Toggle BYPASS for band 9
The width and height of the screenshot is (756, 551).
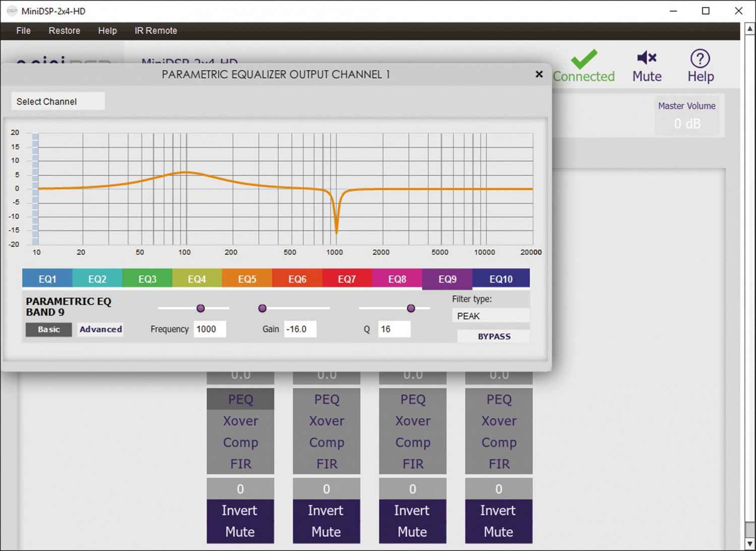pos(494,336)
